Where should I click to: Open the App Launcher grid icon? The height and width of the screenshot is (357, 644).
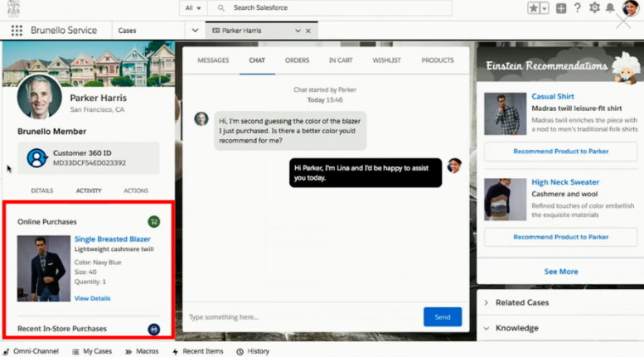click(x=17, y=31)
